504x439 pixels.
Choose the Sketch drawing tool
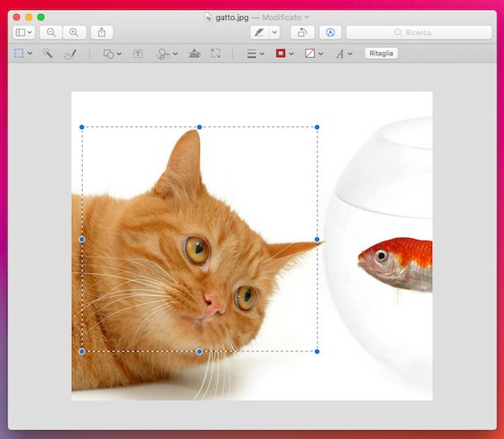[x=70, y=54]
